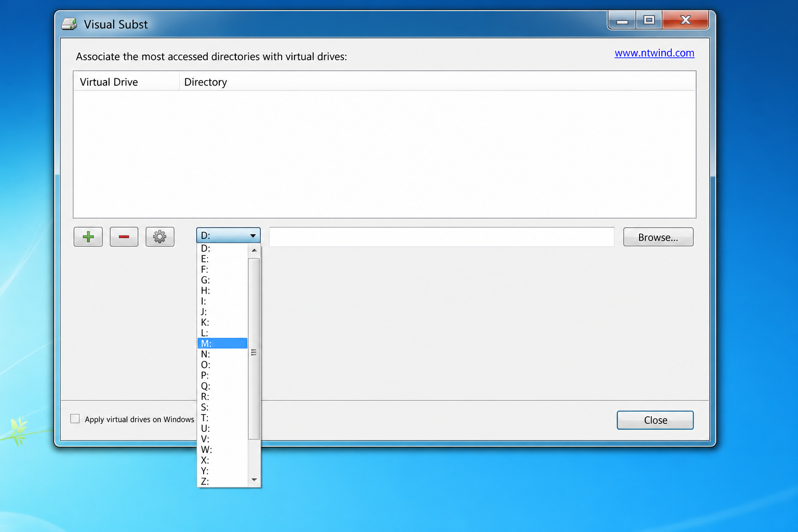Select K: drive letter option
The width and height of the screenshot is (798, 532).
click(222, 322)
